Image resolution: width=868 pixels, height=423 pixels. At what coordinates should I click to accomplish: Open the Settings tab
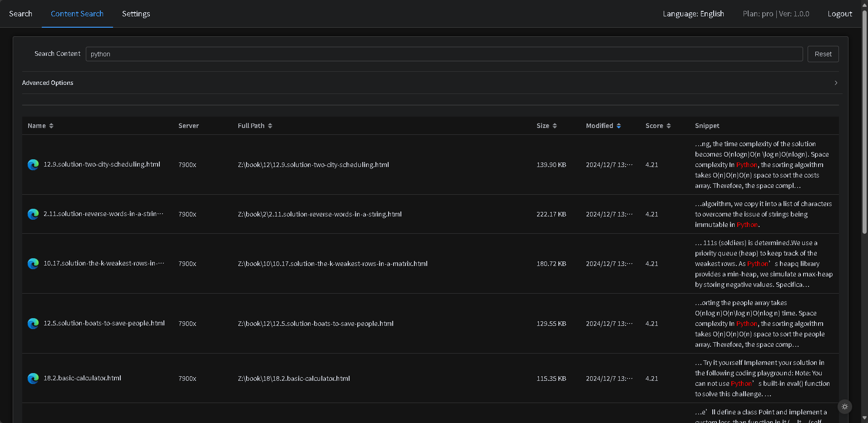click(135, 14)
